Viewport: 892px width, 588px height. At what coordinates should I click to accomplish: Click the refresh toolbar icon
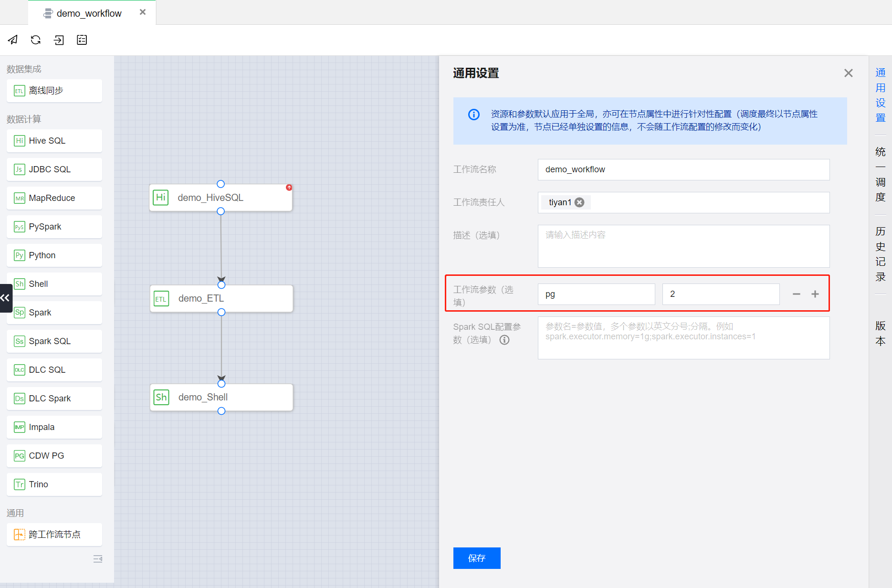[x=36, y=40]
